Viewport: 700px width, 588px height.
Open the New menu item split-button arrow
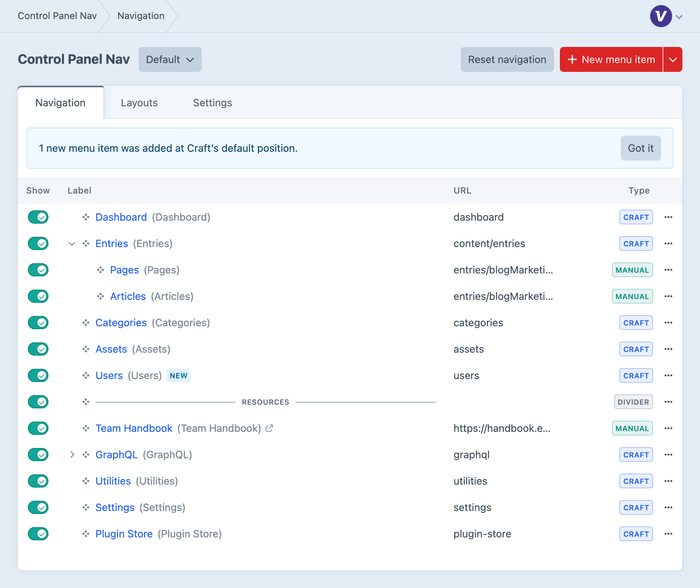672,59
